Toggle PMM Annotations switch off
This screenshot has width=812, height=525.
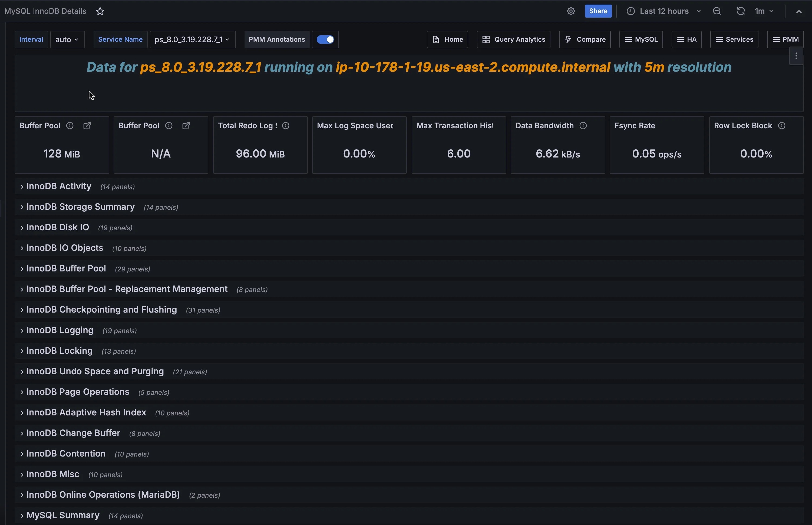325,40
